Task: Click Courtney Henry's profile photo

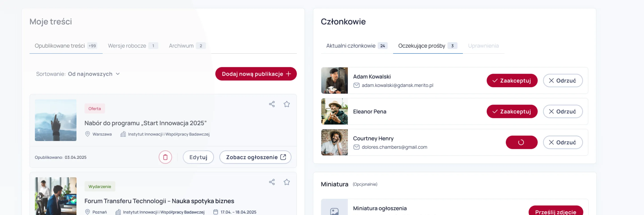Action: 334,142
